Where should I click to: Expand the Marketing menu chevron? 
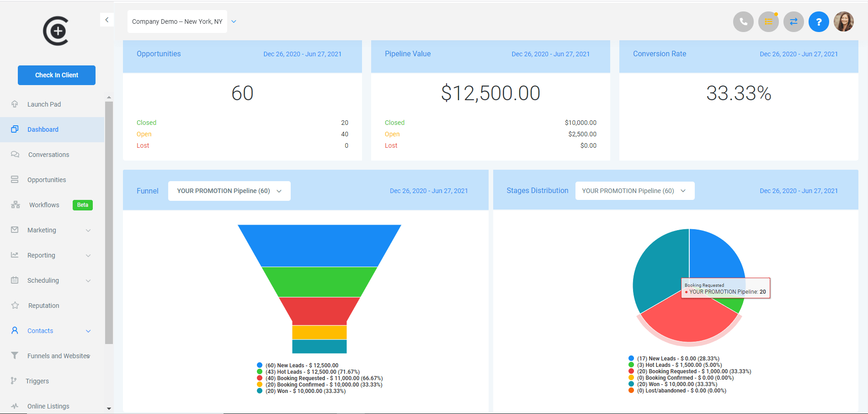coord(88,230)
